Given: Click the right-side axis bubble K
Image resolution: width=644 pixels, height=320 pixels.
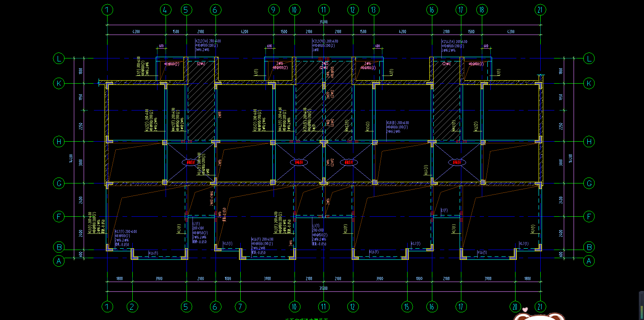Looking at the screenshot, I should click(x=589, y=83).
